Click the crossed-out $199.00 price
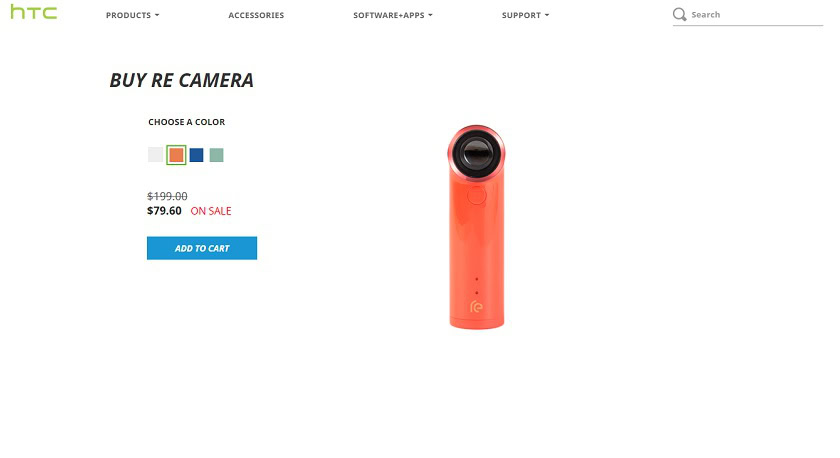This screenshot has width=840, height=458. point(167,196)
